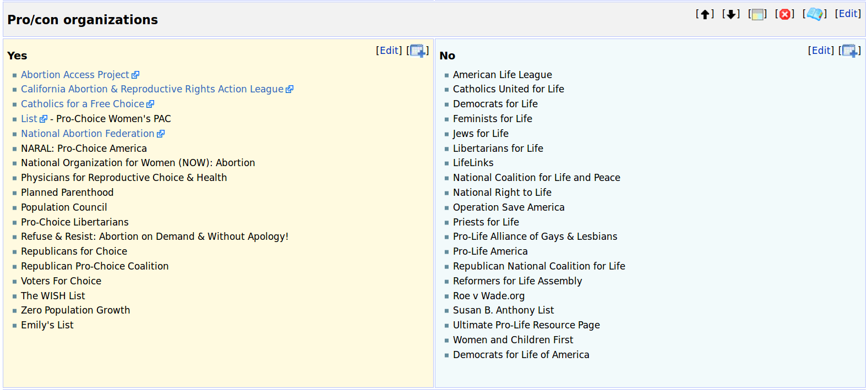Viewport: 868px width, 390px height.
Task: Click 'Susan B. Anthony List' entry
Action: (504, 310)
